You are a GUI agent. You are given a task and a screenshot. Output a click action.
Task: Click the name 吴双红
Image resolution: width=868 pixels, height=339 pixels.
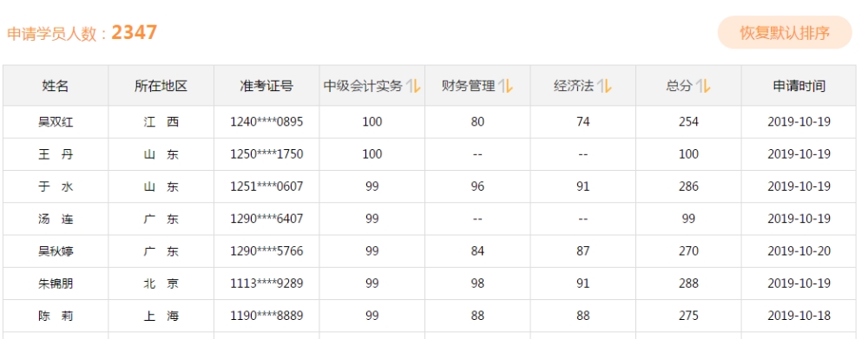(x=56, y=121)
